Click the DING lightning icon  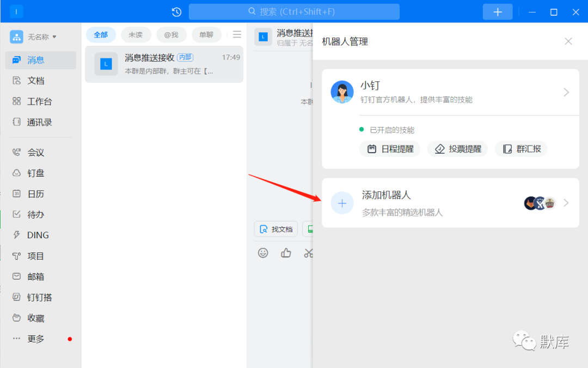(x=16, y=235)
